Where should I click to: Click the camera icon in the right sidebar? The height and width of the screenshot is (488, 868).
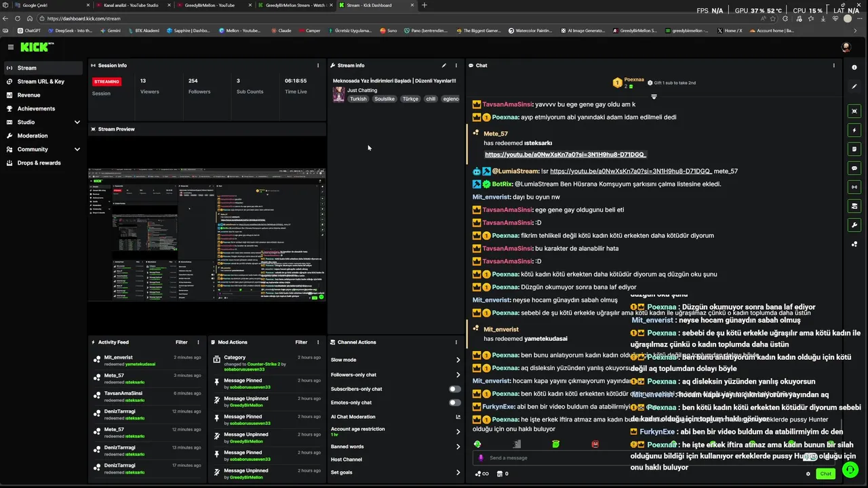coord(854,206)
